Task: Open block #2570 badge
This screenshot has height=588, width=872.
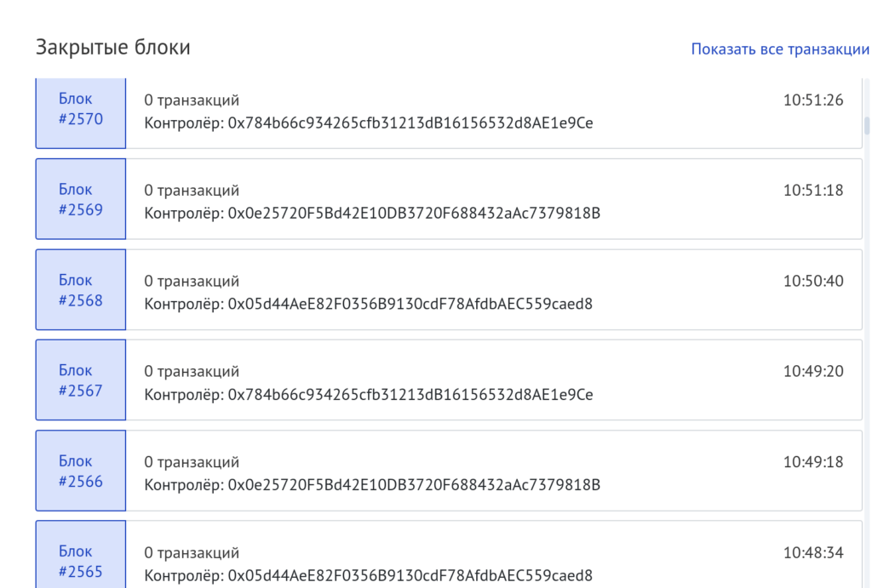Action: 81,109
